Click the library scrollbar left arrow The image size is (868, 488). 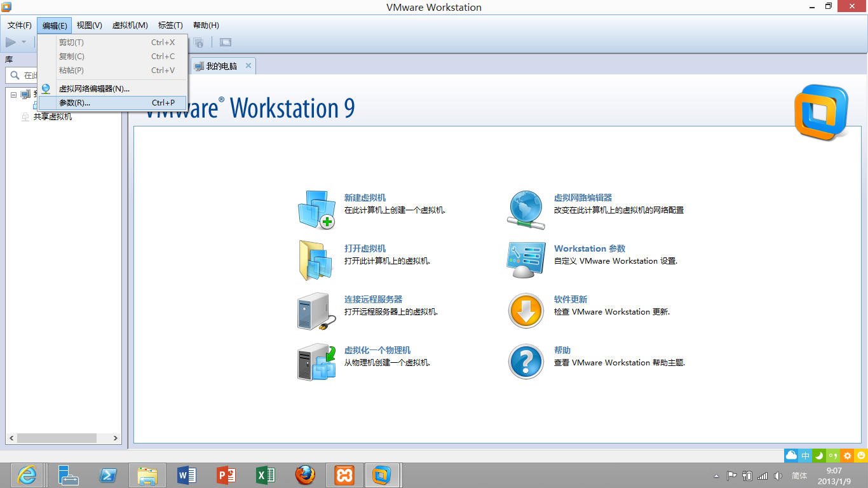coord(11,438)
